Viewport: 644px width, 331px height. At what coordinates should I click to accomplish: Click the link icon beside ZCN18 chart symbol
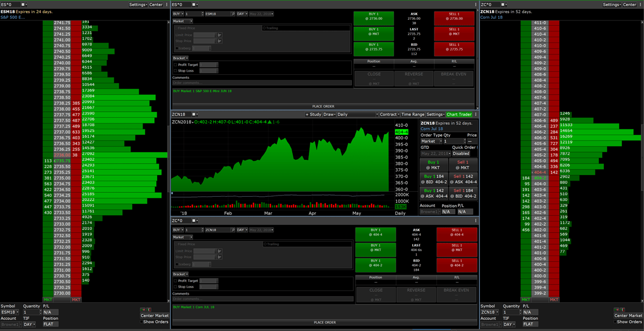195,115
